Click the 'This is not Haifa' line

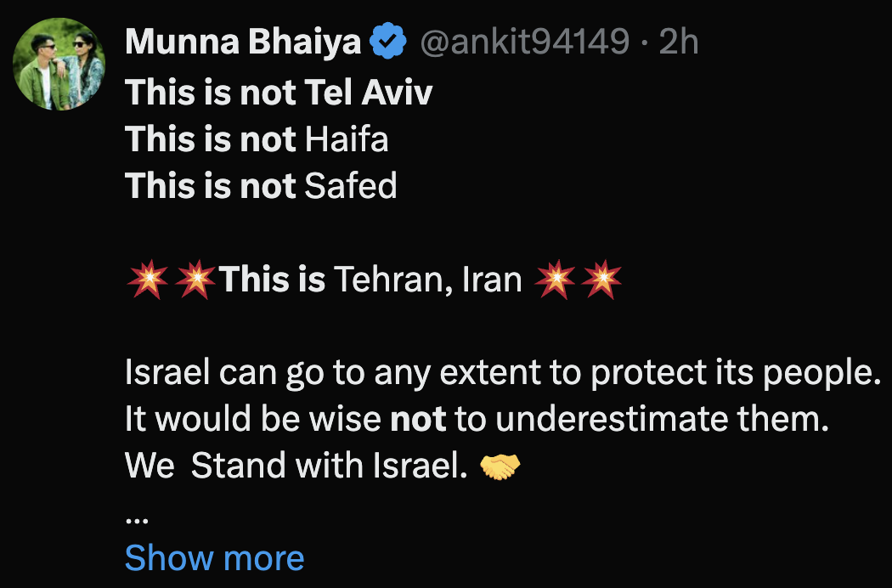click(257, 139)
